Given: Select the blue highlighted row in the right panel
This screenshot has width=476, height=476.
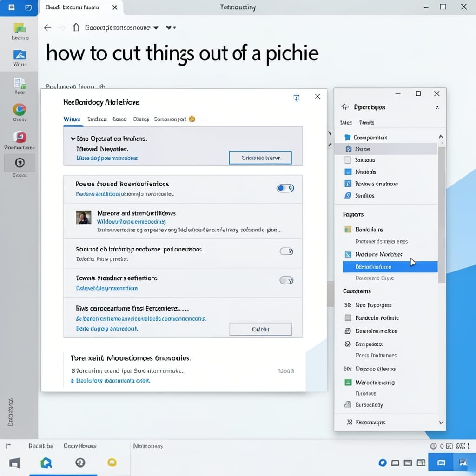Looking at the screenshot, I should click(390, 267).
